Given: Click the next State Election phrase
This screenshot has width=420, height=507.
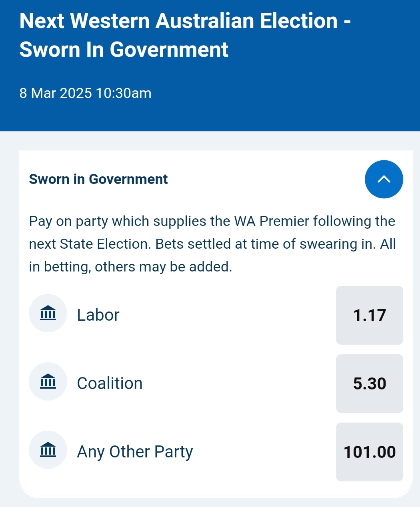Looking at the screenshot, I should [x=90, y=244].
